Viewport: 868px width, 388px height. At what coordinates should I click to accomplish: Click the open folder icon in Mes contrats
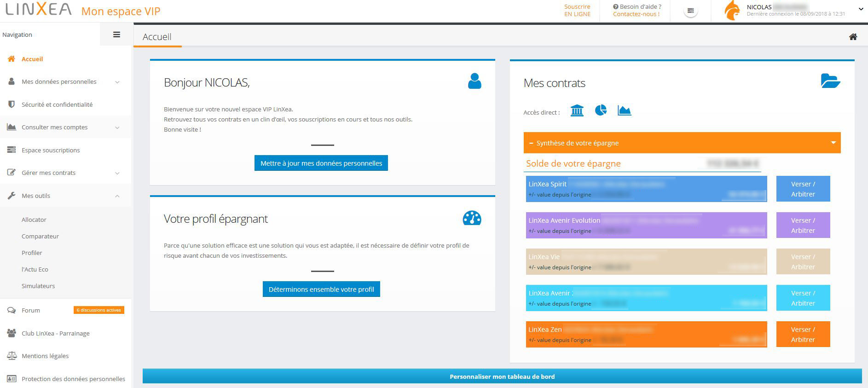point(830,81)
